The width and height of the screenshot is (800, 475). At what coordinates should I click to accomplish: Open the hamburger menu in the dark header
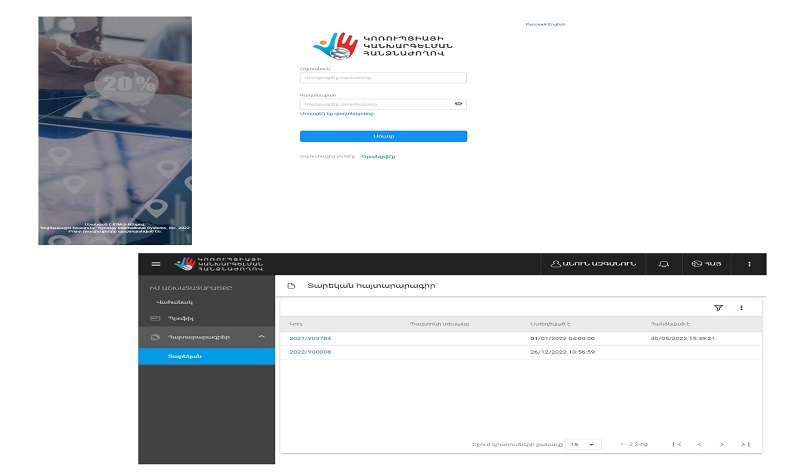pyautogui.click(x=156, y=264)
